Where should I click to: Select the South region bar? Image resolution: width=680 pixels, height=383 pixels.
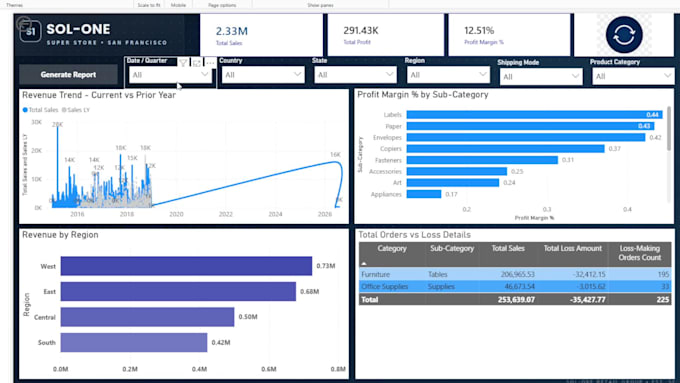[x=134, y=343]
